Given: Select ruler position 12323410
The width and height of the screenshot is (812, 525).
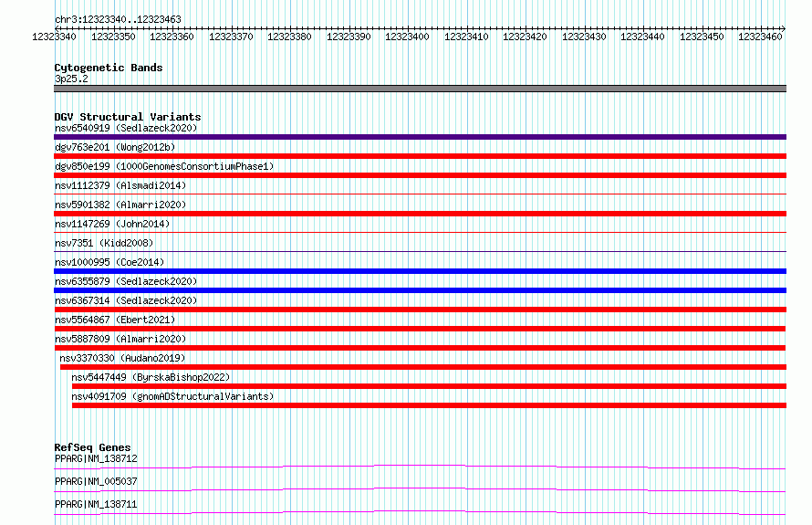Looking at the screenshot, I should click(x=466, y=37).
